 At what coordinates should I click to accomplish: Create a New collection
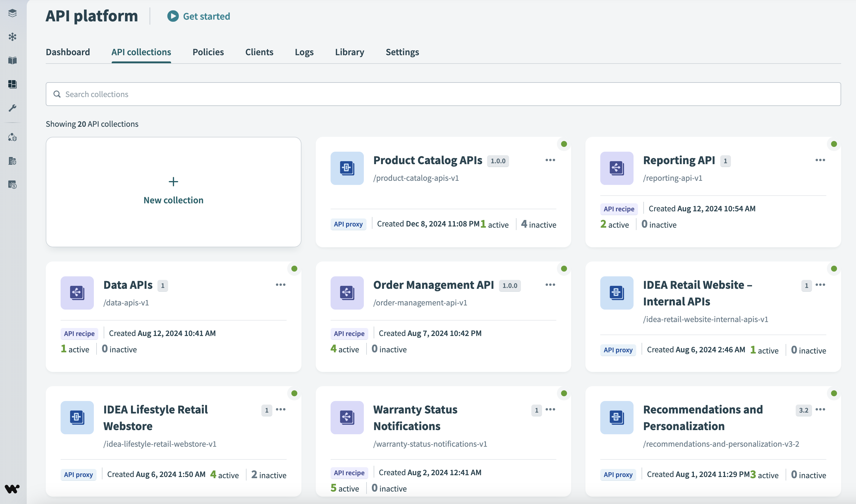(x=173, y=191)
